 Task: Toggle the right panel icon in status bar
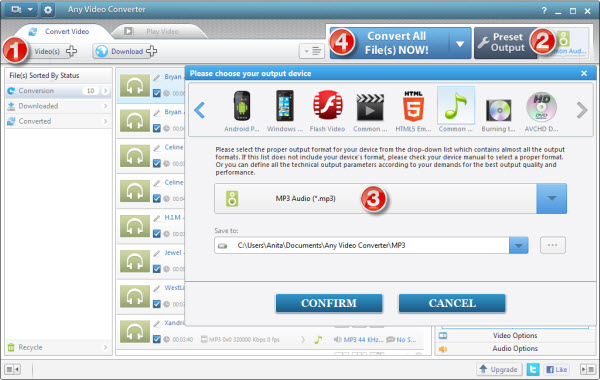click(587, 369)
